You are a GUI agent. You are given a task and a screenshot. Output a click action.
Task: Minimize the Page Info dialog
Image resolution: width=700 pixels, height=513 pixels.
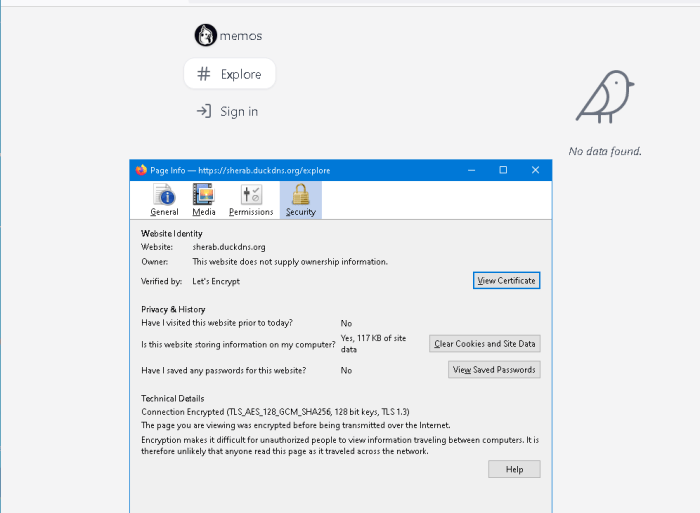click(471, 170)
